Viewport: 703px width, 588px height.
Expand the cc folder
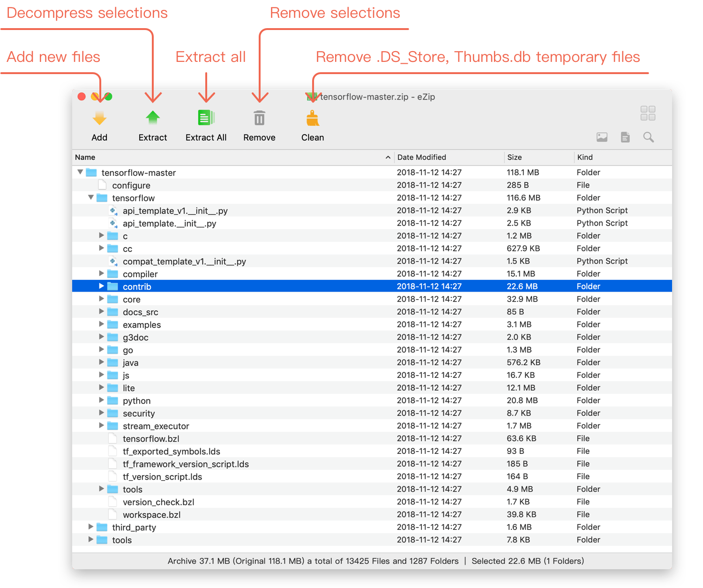(101, 248)
